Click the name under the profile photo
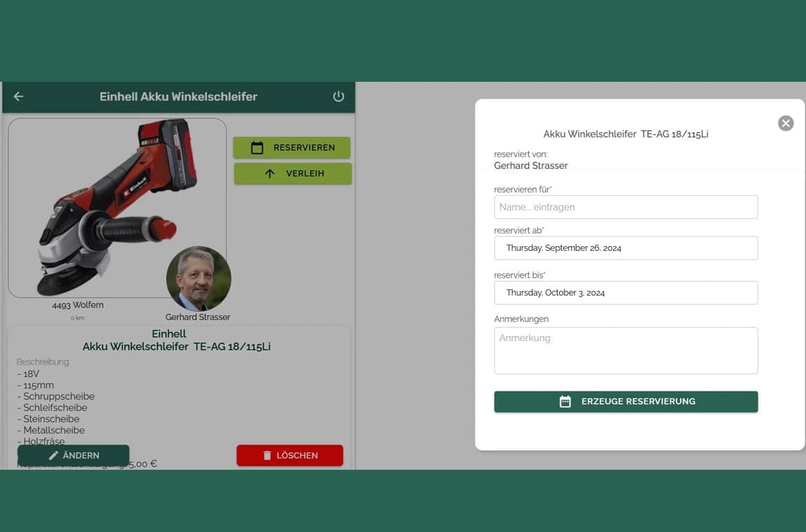The image size is (806, 532). 198,317
